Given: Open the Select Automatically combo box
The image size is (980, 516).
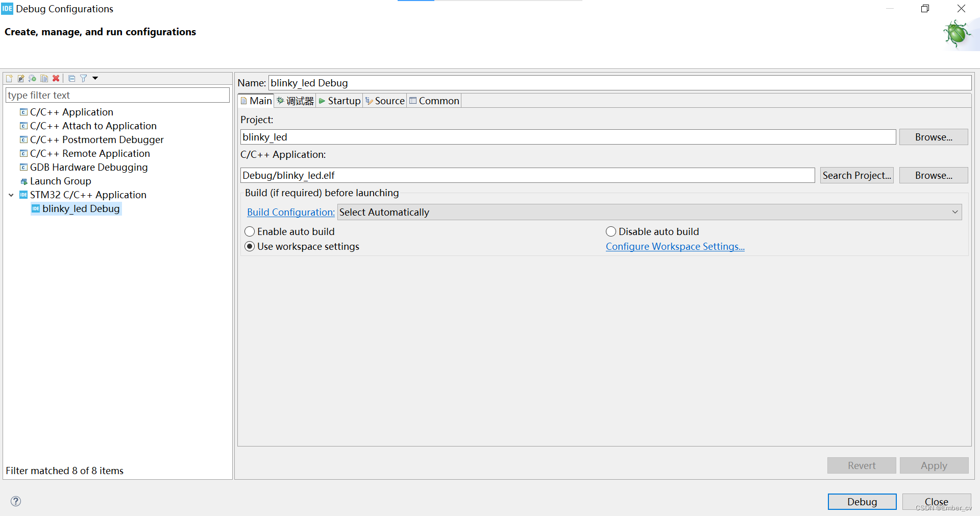Looking at the screenshot, I should [x=649, y=212].
